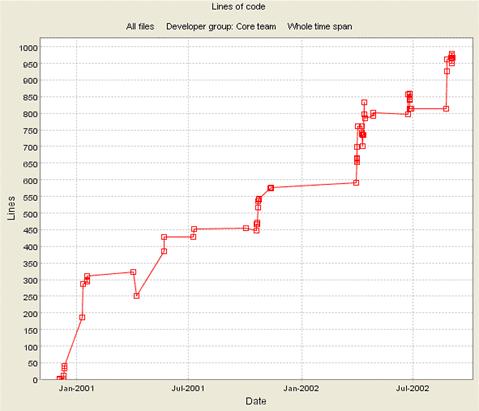The image size is (479, 411).
Task: Click the Jan-2002 x-axis tick label
Action: [x=302, y=388]
